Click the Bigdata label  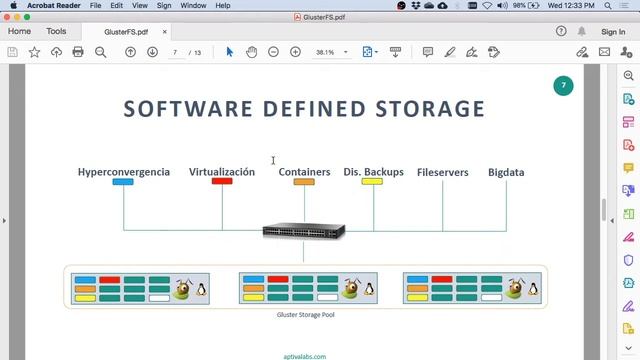point(506,172)
